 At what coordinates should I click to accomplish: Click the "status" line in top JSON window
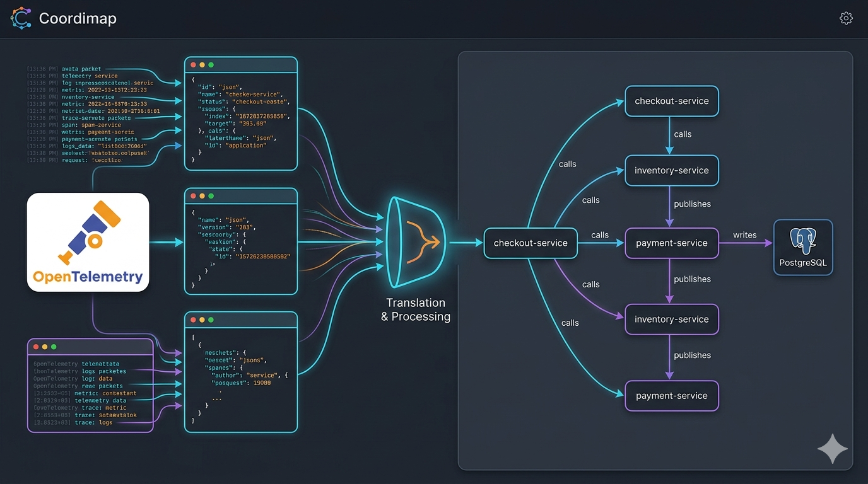(x=243, y=101)
